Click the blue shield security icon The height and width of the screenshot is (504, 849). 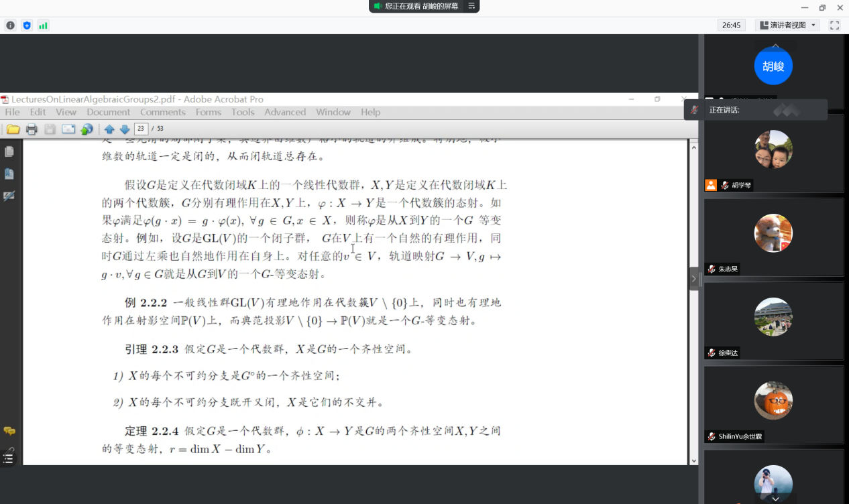(27, 25)
